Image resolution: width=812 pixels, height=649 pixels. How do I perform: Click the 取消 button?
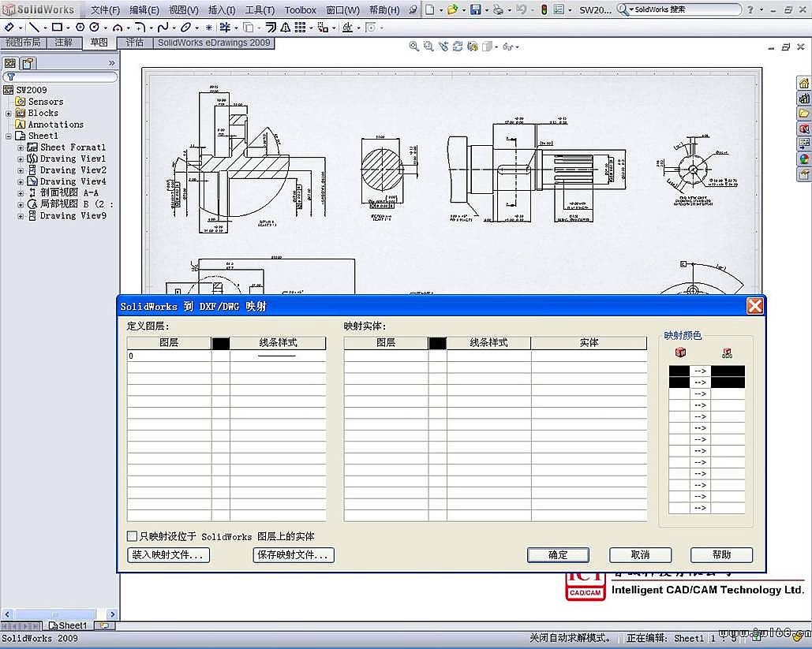click(x=640, y=555)
